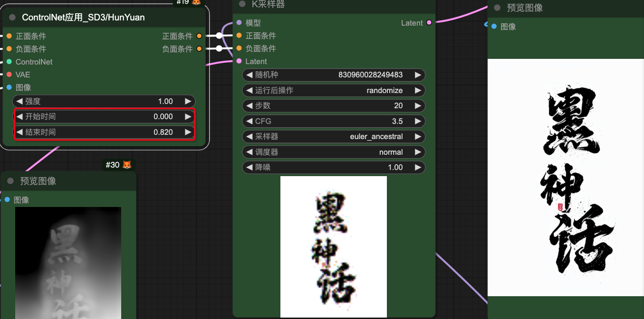Select the next 采样器 option with its right arrow
The image size is (644, 319).
point(418,136)
